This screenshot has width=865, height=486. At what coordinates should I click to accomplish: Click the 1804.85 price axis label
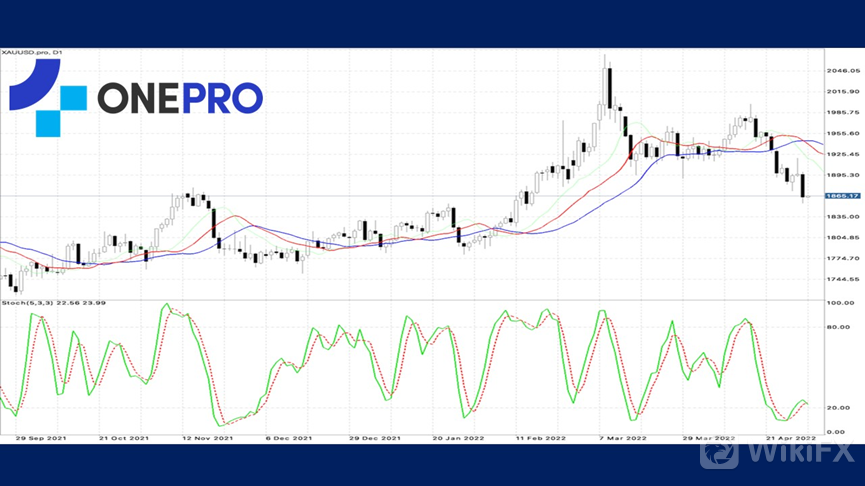coord(843,238)
